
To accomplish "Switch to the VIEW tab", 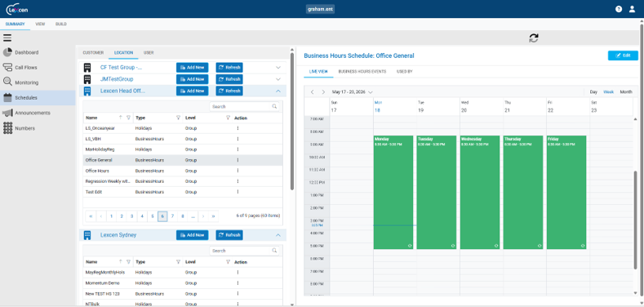I will [x=40, y=24].
